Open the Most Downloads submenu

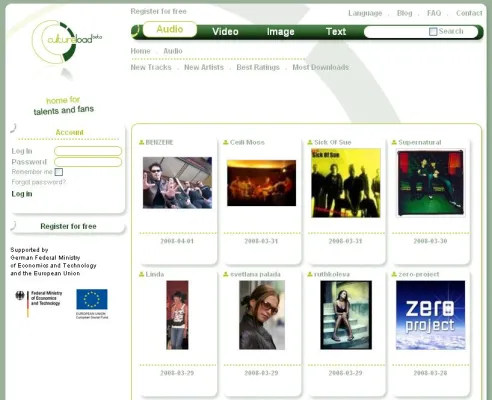pos(321,67)
